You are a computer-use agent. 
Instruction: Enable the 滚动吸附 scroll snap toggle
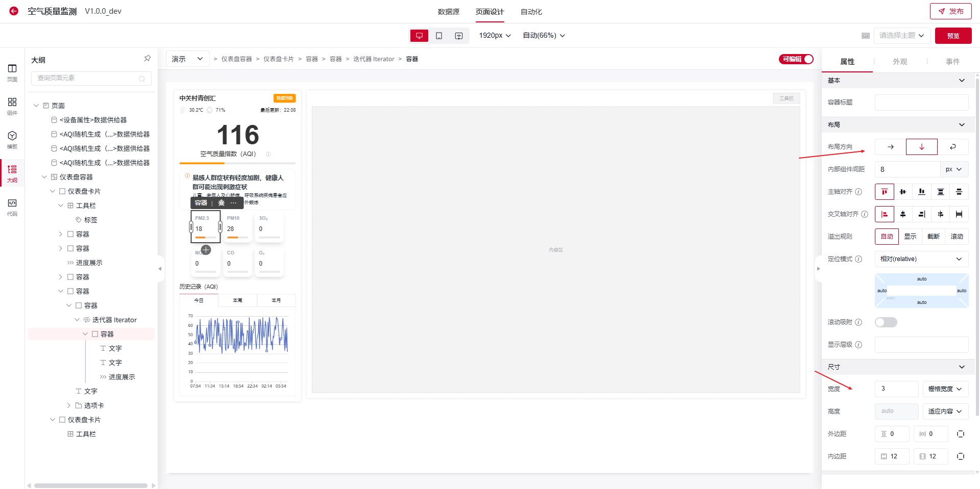(886, 322)
